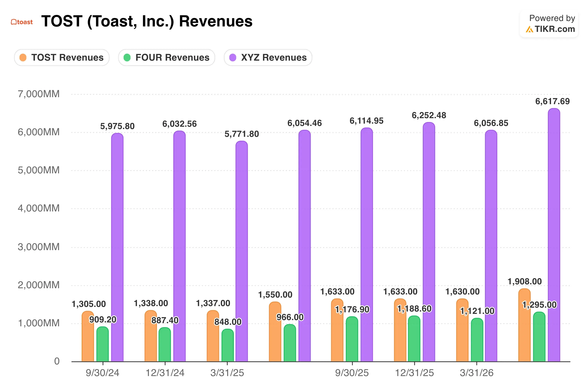The image size is (588, 392).
Task: Click the x-axis date label '12/31/24'
Action: click(x=165, y=373)
